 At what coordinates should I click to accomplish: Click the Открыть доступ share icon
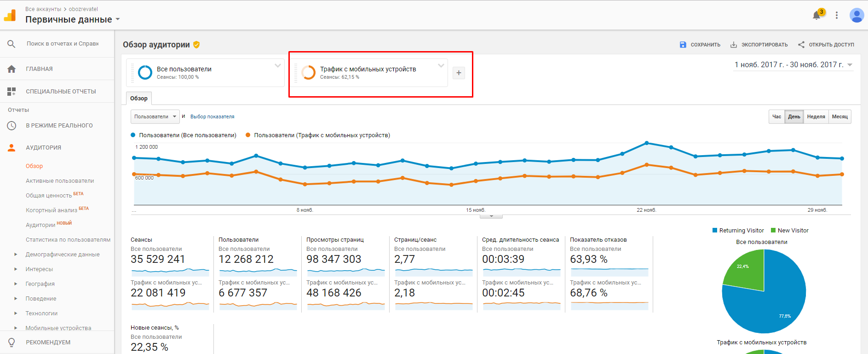[x=801, y=45]
